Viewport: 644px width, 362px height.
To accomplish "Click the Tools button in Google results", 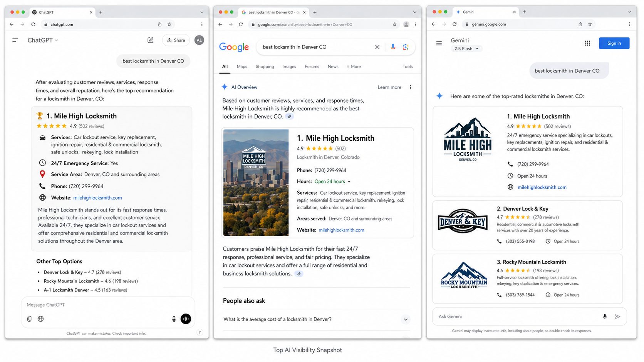I will tap(408, 67).
